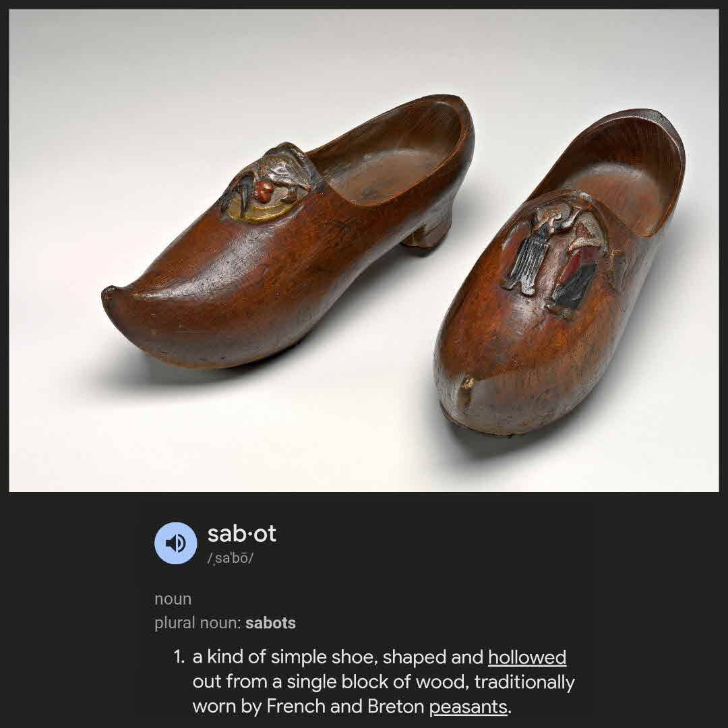
Task: Follow the underlined "peasants" link
Action: [468, 706]
